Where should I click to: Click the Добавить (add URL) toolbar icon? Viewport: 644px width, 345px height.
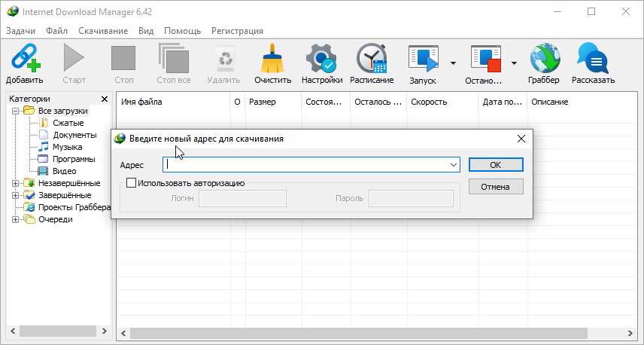26,59
